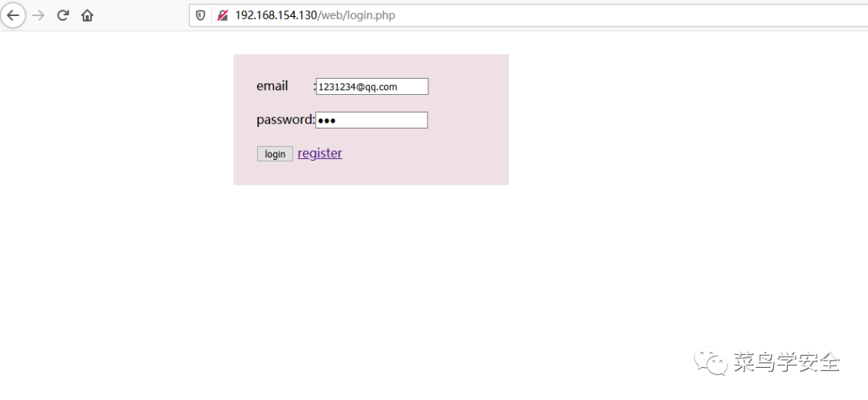
Task: Focus the email field containing 1231234@qq.com
Action: (372, 86)
